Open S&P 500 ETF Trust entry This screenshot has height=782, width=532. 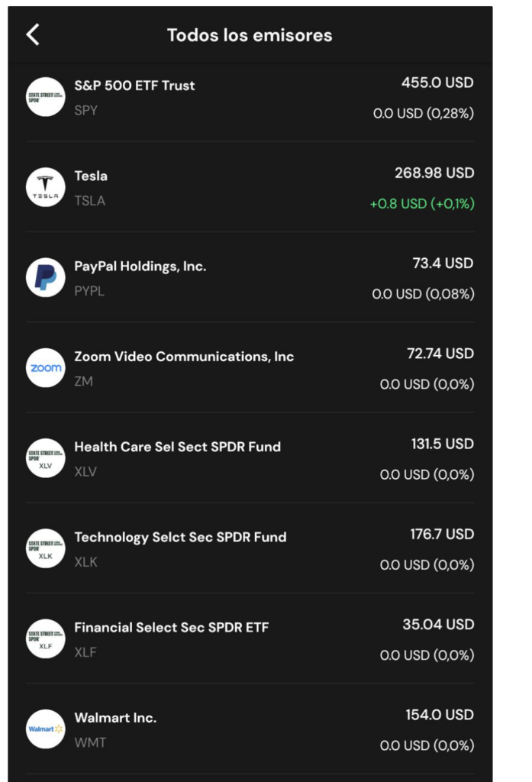[250, 97]
